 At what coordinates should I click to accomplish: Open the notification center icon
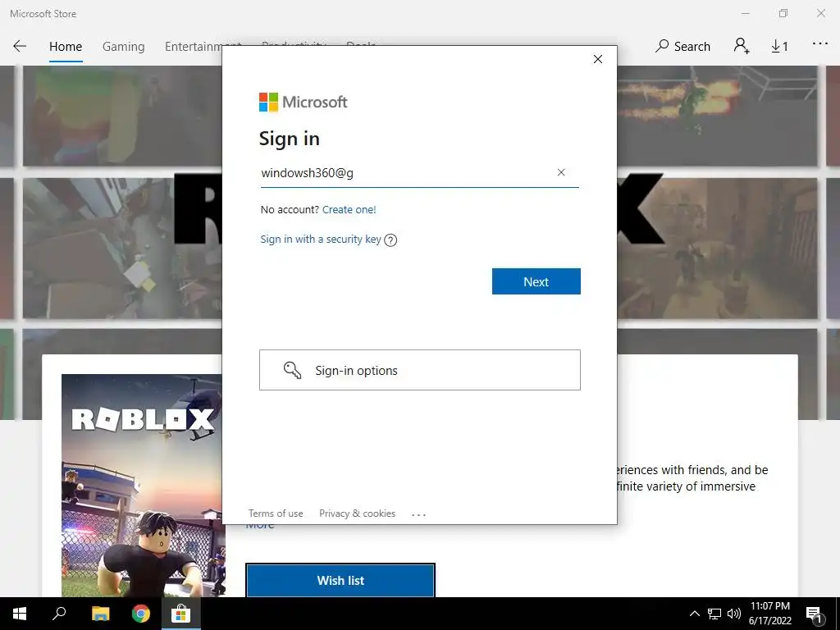814,614
